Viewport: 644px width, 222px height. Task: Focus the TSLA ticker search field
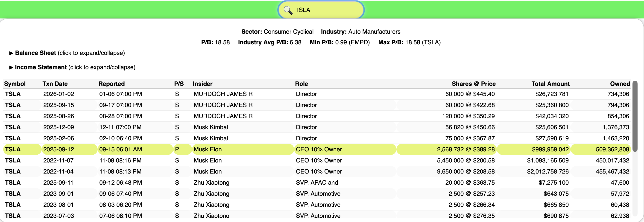pyautogui.click(x=321, y=10)
